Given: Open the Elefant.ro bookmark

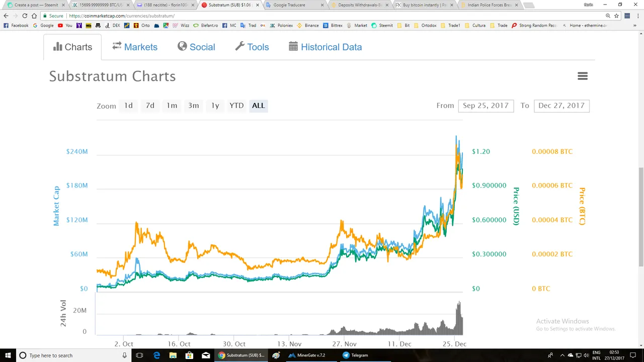Looking at the screenshot, I should point(206,25).
